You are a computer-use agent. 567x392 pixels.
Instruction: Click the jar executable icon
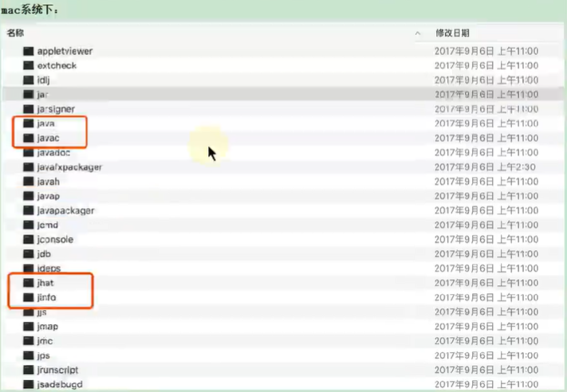[29, 94]
